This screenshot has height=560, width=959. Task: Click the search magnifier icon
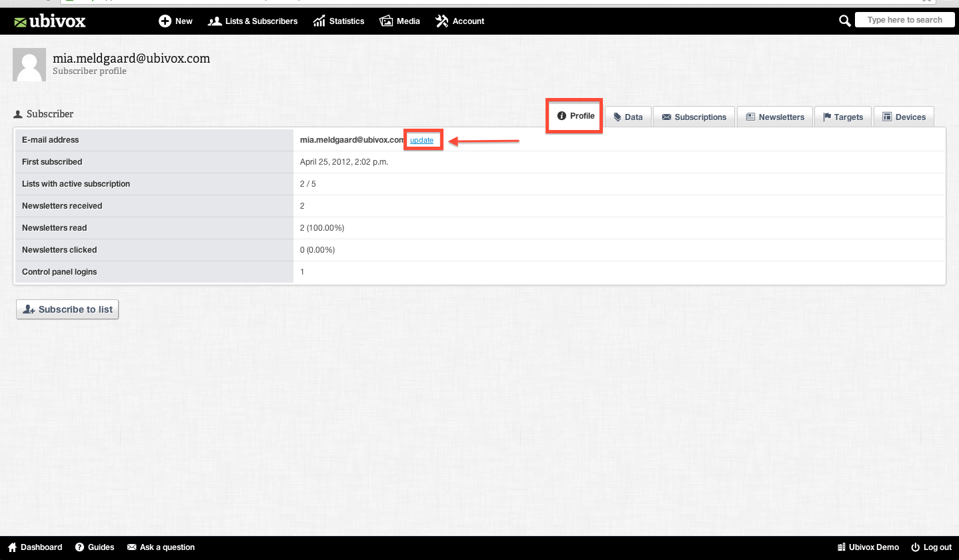pos(845,21)
